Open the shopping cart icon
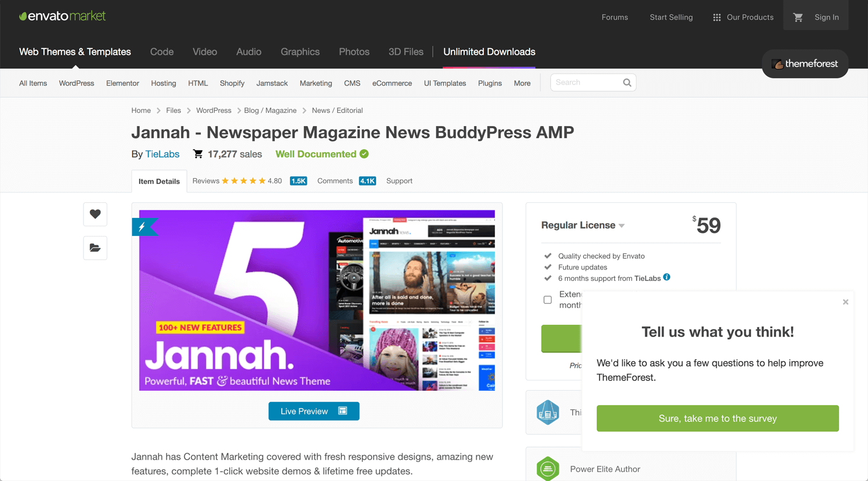The width and height of the screenshot is (868, 481). click(798, 17)
